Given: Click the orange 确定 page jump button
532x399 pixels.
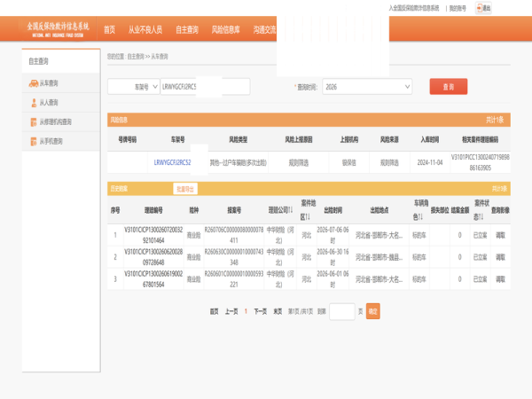Looking at the screenshot, I should click(373, 311).
